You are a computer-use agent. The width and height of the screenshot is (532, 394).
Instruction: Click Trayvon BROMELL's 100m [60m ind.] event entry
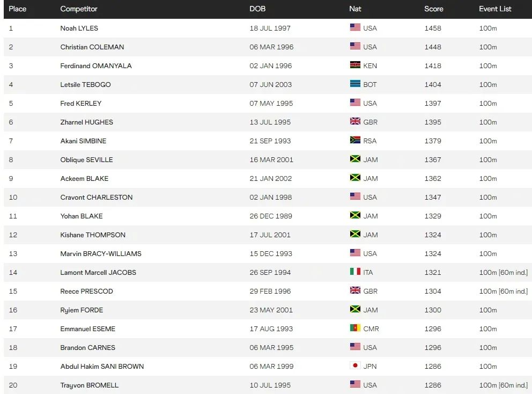(x=503, y=385)
